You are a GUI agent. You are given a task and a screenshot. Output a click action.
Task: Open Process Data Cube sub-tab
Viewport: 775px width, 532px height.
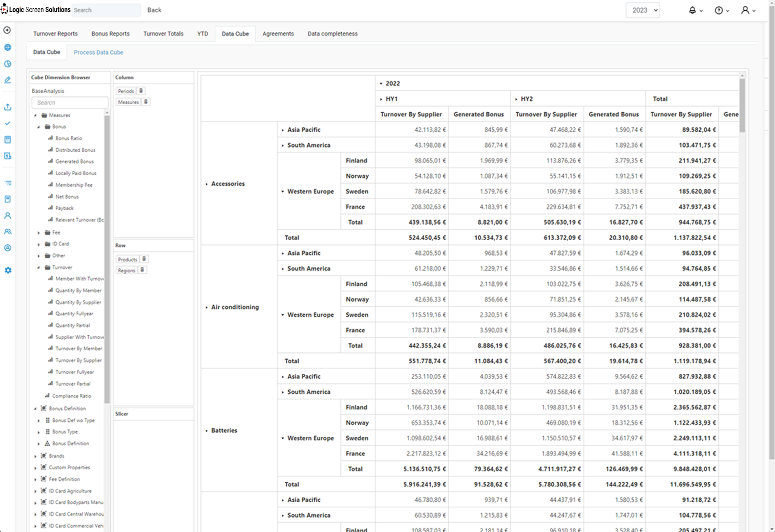99,52
